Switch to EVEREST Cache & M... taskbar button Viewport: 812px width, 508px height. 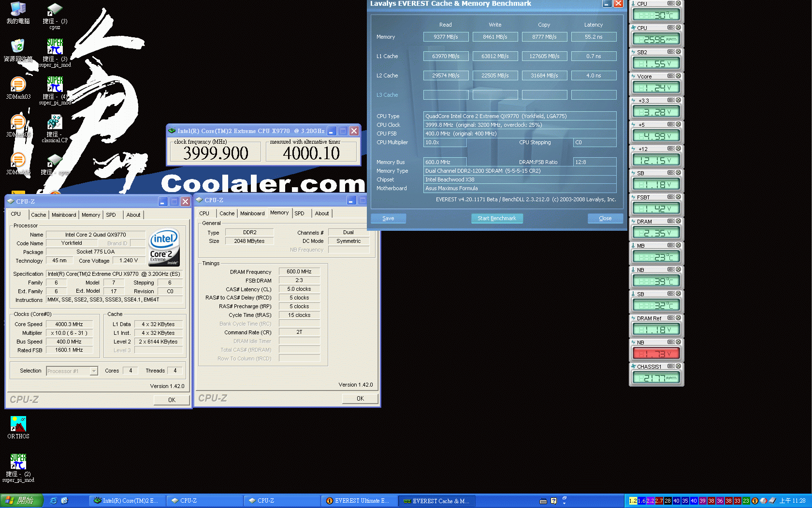[x=437, y=501]
